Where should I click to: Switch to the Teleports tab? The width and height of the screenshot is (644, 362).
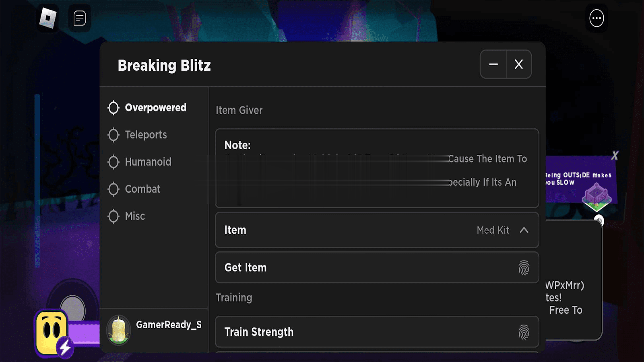tap(146, 135)
